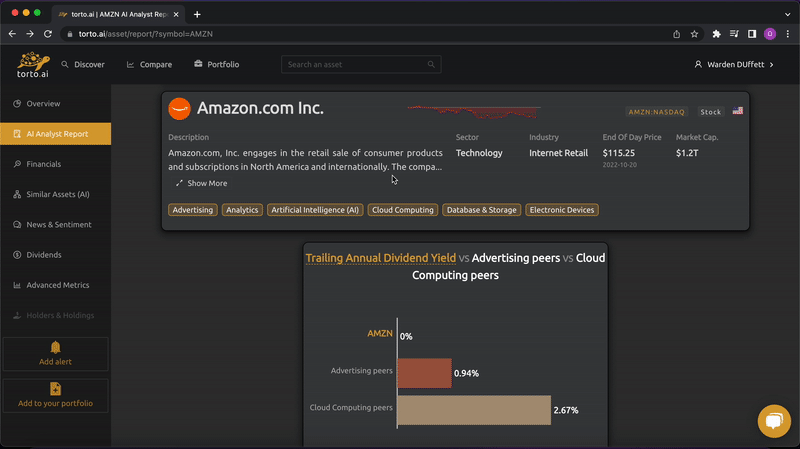Toggle the browser side panel icon

point(752,34)
